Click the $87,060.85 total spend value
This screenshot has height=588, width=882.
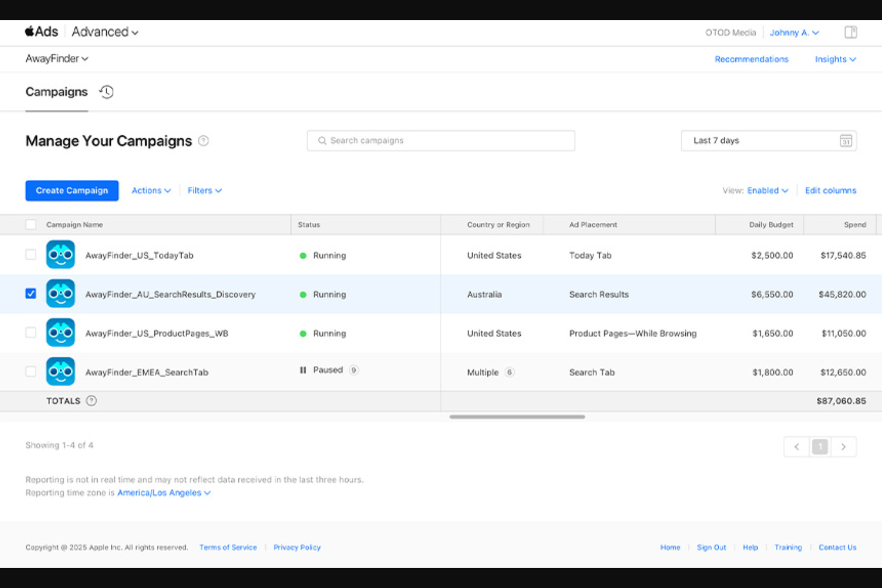[841, 401]
